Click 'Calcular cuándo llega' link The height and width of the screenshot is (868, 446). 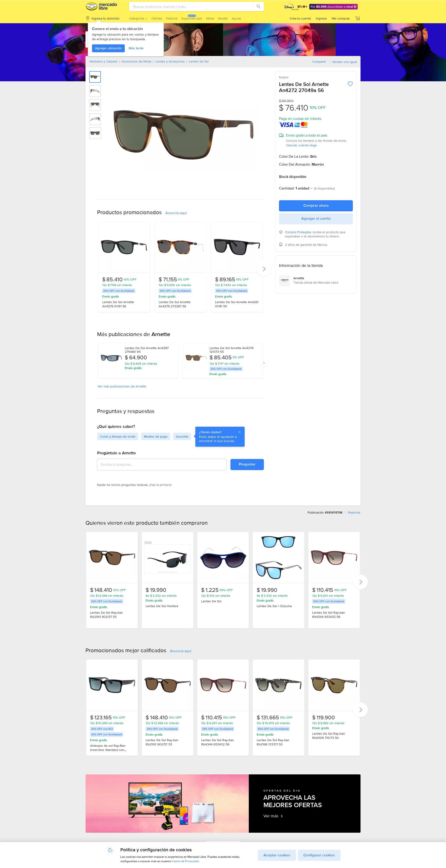click(x=301, y=145)
